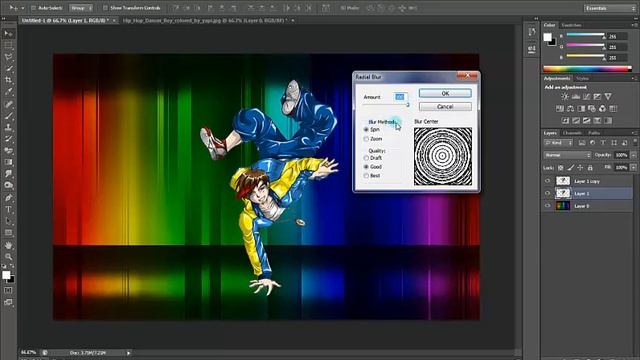Switch to the Styles tab
Screen dimensions: 640x360
pos(582,78)
